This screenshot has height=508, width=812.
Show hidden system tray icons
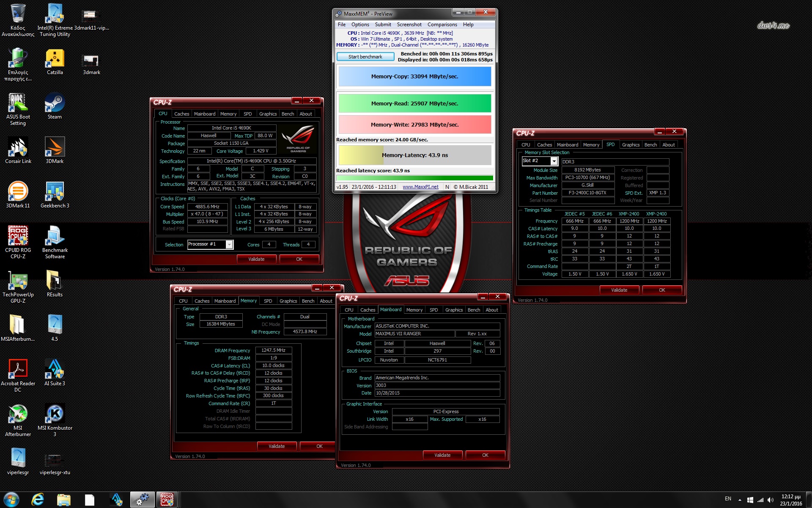740,500
